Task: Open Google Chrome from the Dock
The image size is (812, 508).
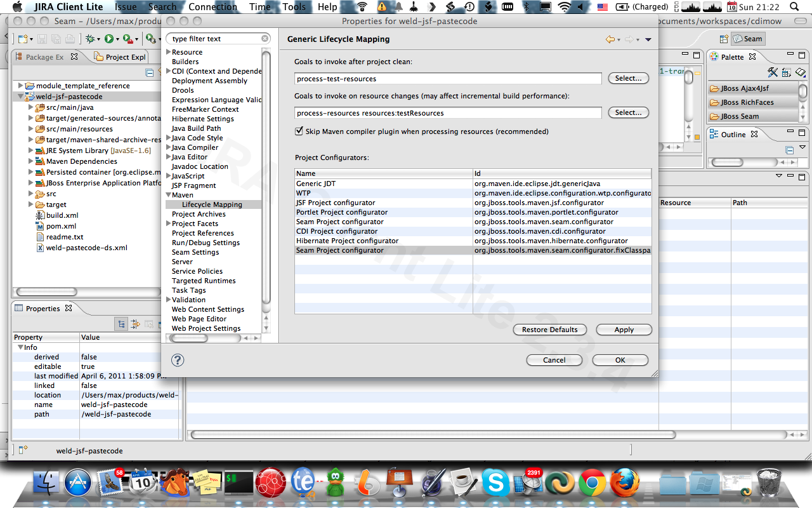Action: (x=593, y=483)
